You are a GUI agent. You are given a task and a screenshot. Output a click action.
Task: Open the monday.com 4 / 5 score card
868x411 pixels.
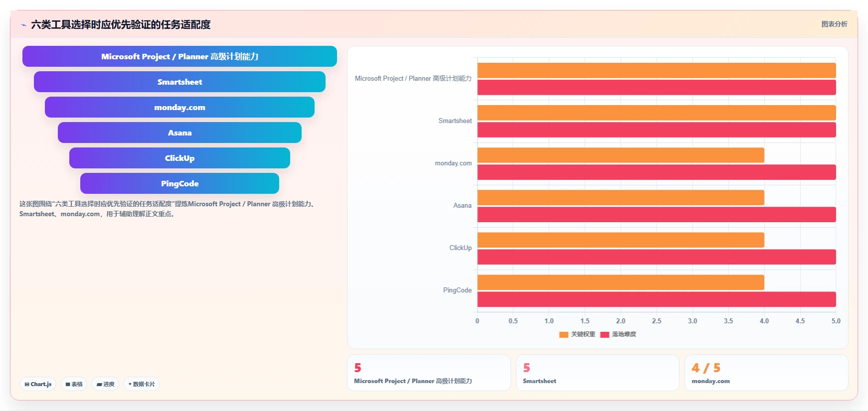pyautogui.click(x=766, y=373)
